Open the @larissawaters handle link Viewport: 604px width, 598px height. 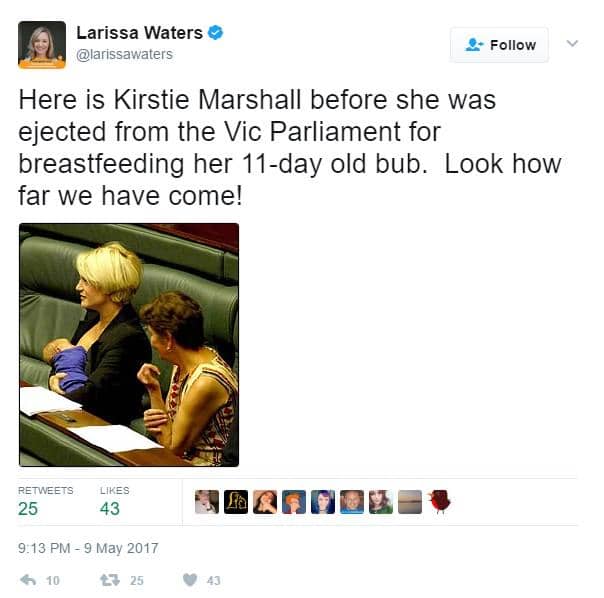(x=124, y=54)
